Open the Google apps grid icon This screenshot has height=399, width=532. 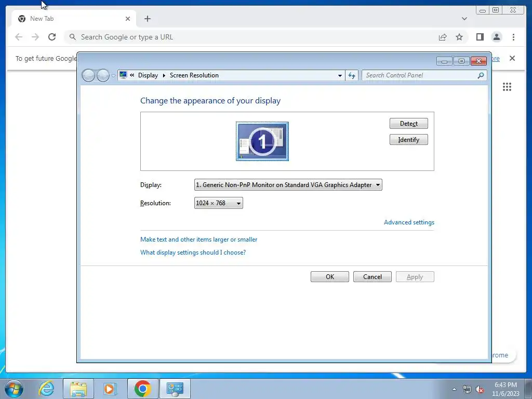point(507,87)
